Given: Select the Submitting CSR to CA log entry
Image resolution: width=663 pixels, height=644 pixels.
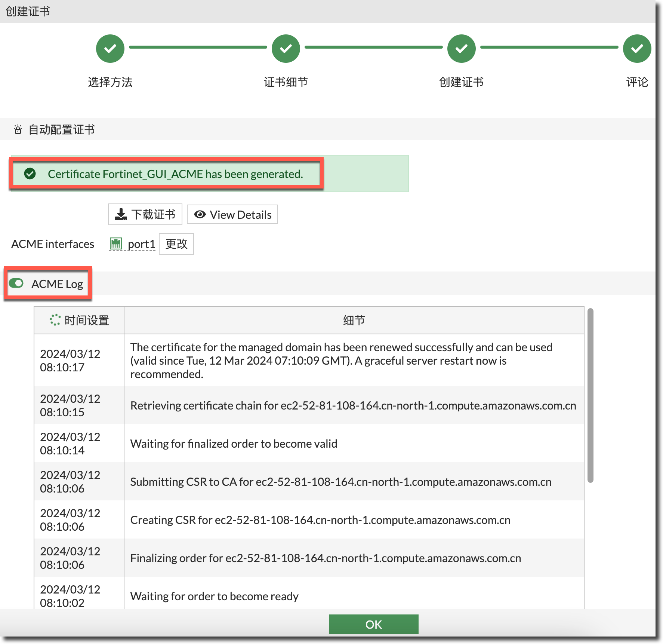Looking at the screenshot, I should 340,482.
